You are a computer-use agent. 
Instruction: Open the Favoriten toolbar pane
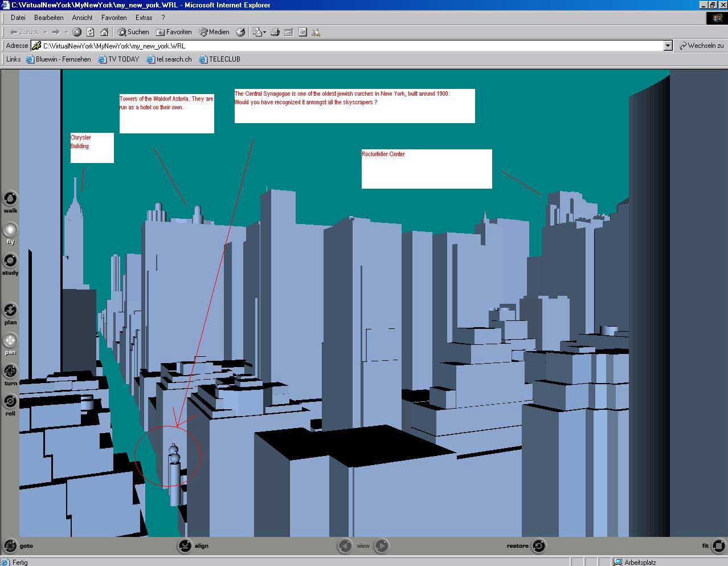[174, 32]
